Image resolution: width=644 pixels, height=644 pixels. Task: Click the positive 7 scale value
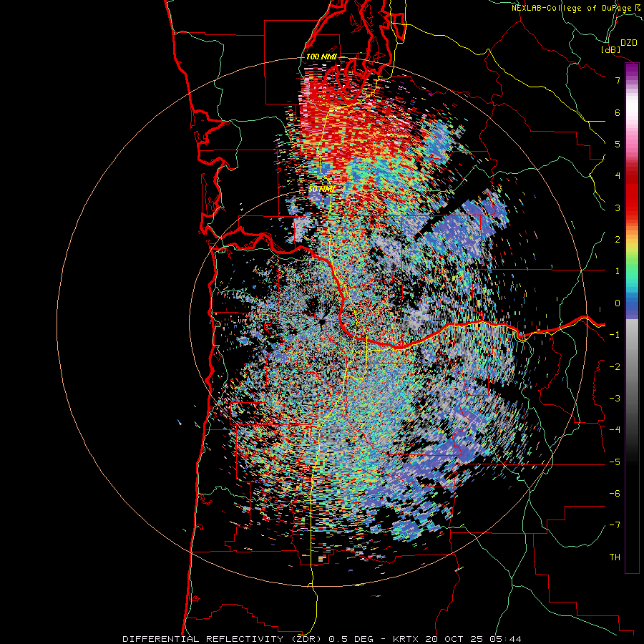[x=618, y=80]
